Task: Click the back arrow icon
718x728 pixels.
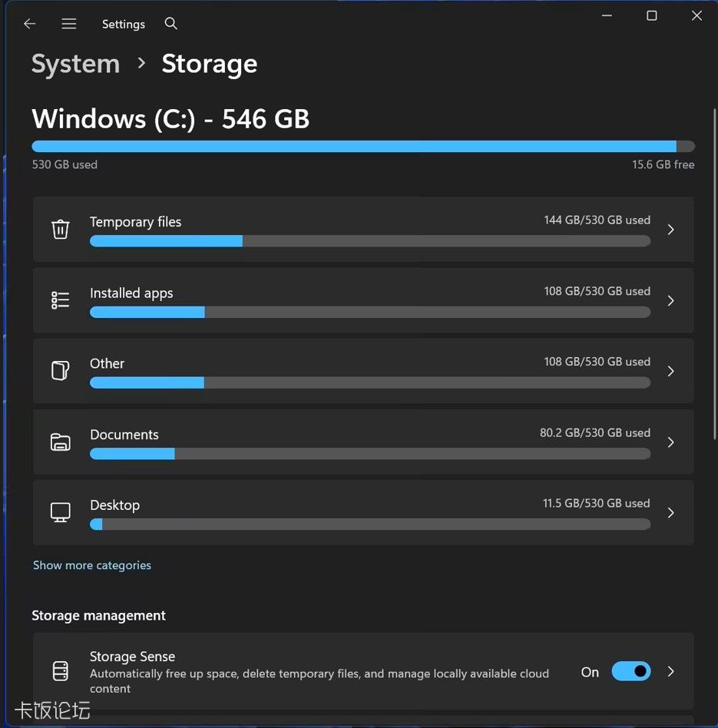Action: (x=29, y=24)
